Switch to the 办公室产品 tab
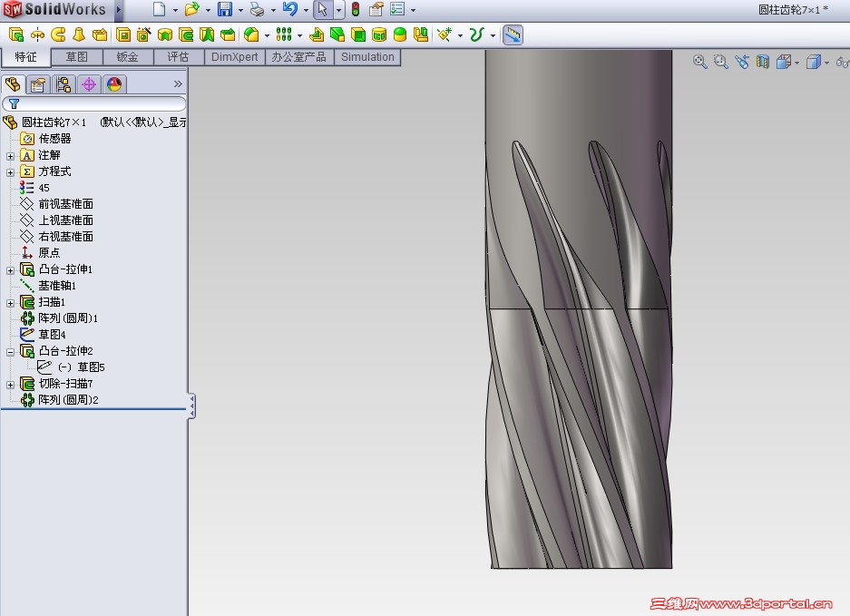This screenshot has width=850, height=616. click(x=299, y=57)
